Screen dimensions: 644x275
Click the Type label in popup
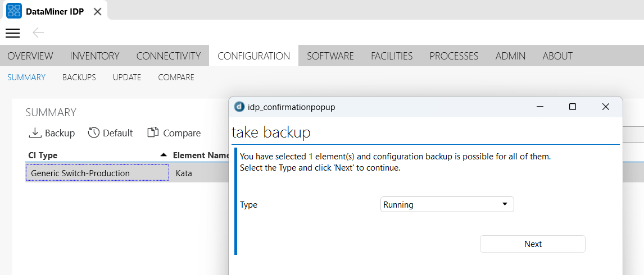[248, 204]
